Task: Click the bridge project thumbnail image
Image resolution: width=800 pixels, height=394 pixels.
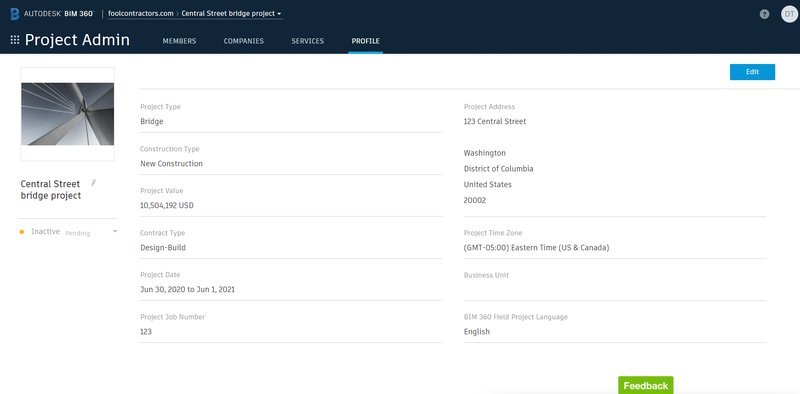Action: [67, 114]
